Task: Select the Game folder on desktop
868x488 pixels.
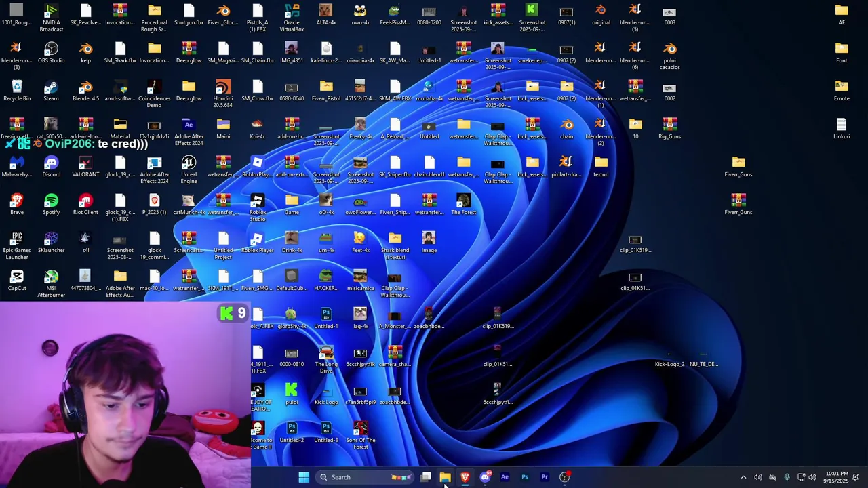Action: [x=292, y=204]
